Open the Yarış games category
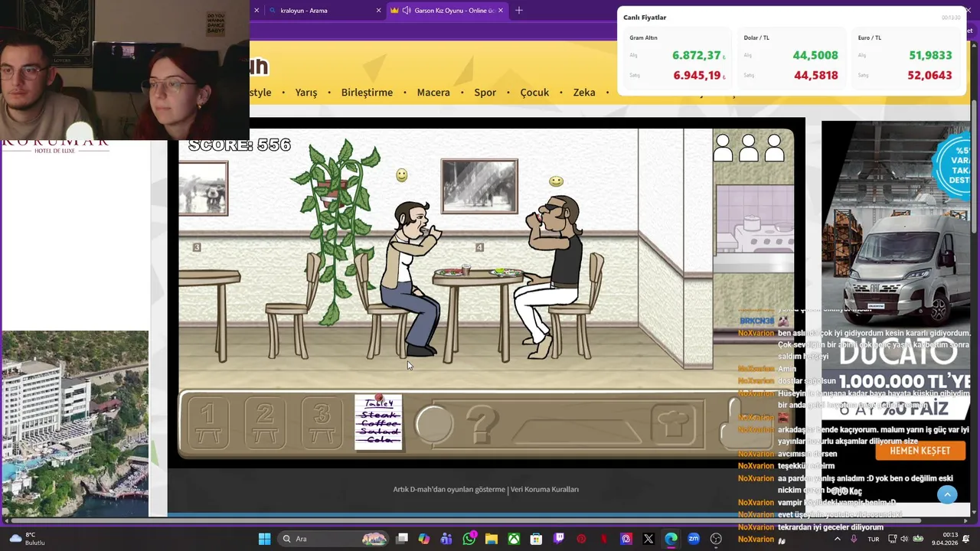Screen dimensions: 980x551 [x=306, y=93]
